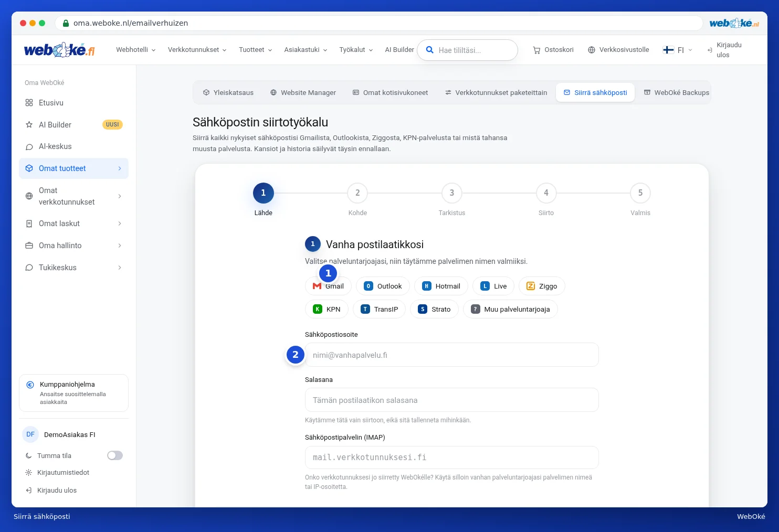The image size is (779, 532).
Task: Click the star icon next to AI Builder in the sidebar
Action: (29, 125)
